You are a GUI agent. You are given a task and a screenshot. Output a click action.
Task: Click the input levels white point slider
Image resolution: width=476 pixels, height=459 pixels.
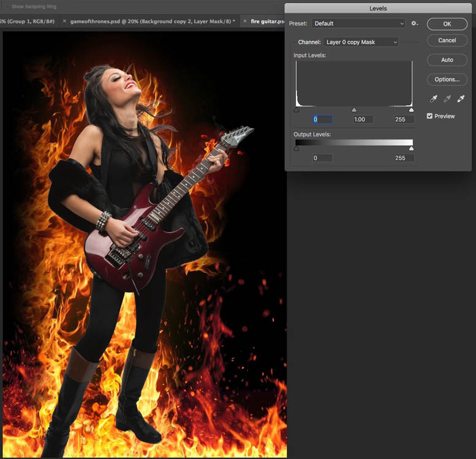[411, 110]
